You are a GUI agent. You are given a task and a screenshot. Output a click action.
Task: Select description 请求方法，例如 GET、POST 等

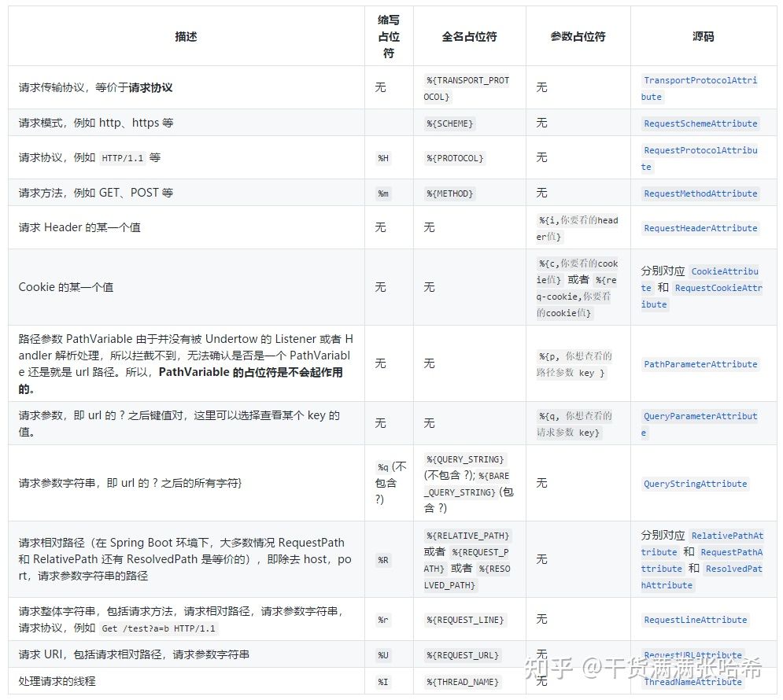(x=96, y=193)
